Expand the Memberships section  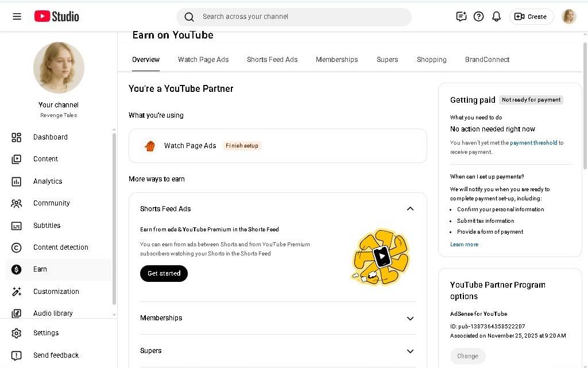click(410, 319)
